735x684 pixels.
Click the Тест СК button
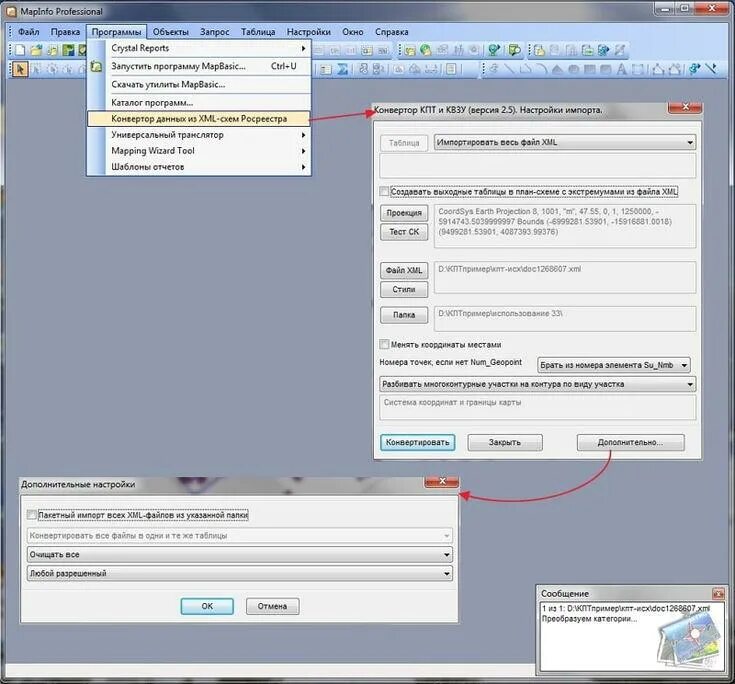click(404, 232)
